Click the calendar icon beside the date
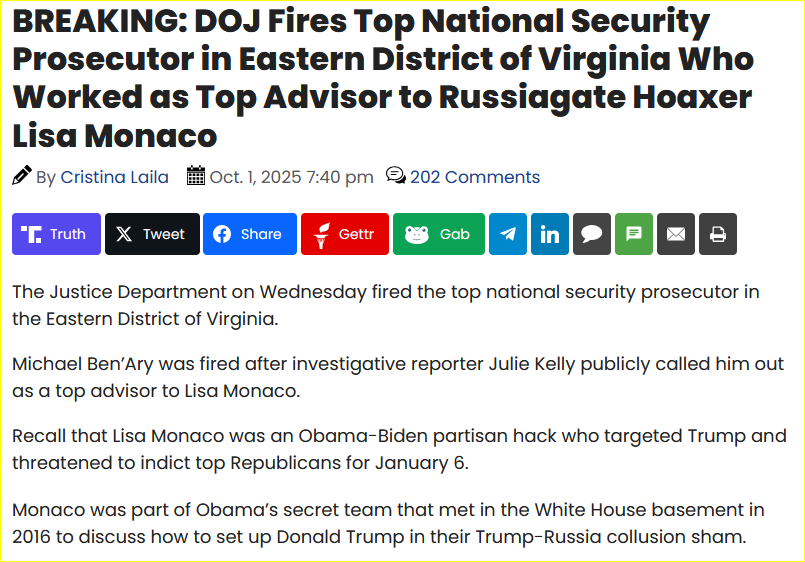 click(196, 176)
